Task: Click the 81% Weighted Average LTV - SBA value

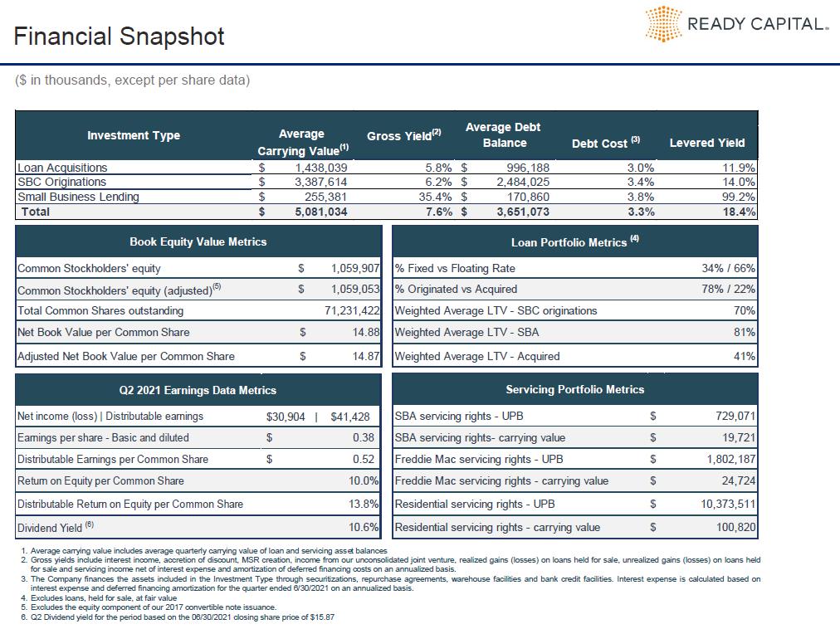Action: click(745, 332)
